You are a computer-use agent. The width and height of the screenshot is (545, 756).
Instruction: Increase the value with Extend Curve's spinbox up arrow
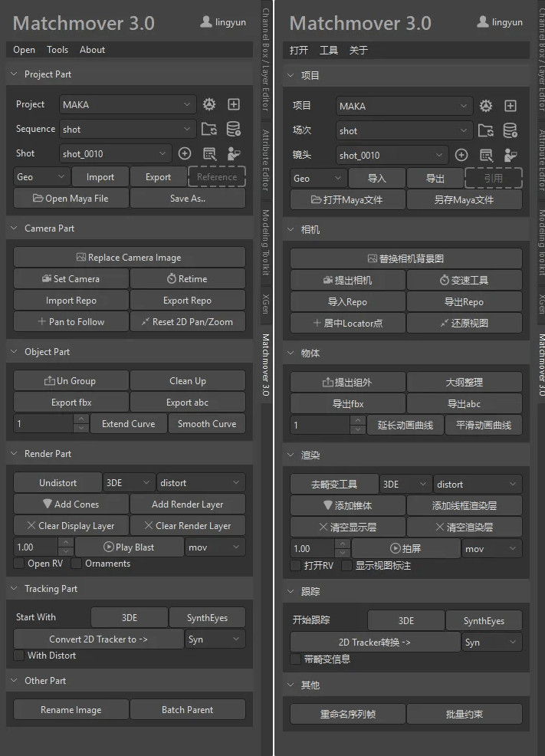[81, 419]
